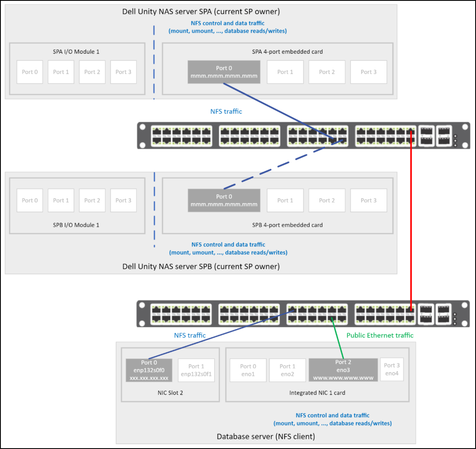Click the 'Dell Unity NAS server SPA' title
The width and height of the screenshot is (476, 449).
click(x=201, y=11)
